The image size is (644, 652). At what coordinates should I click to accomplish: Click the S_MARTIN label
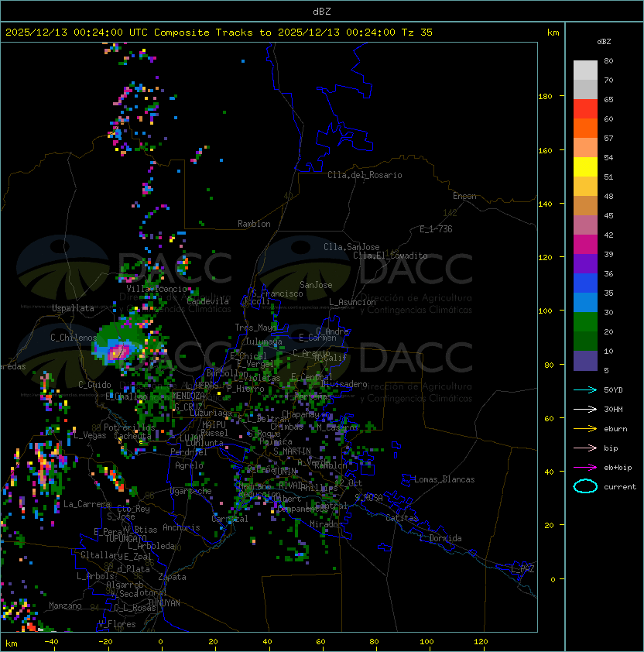click(x=292, y=451)
